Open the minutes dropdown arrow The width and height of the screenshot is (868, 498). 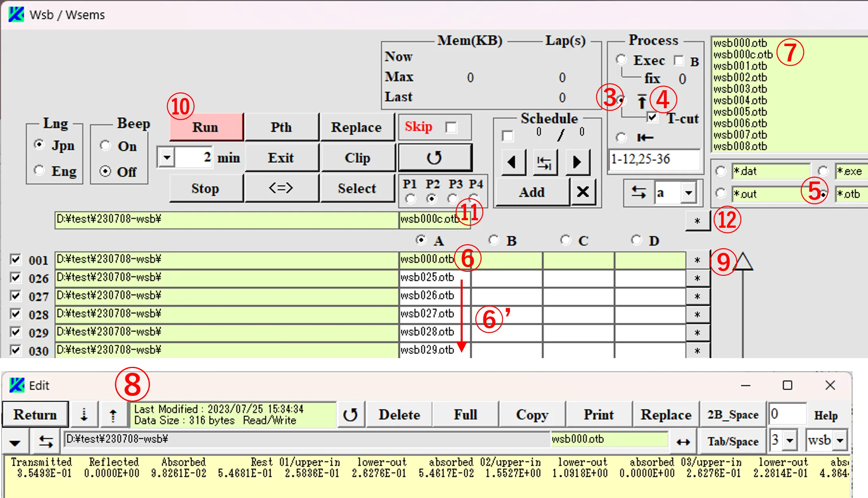coord(167,158)
